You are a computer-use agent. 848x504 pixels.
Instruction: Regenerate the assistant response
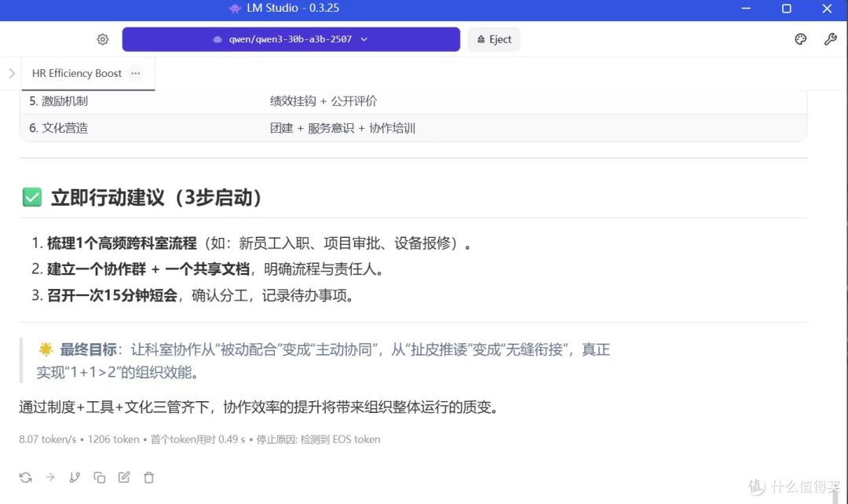coord(25,477)
